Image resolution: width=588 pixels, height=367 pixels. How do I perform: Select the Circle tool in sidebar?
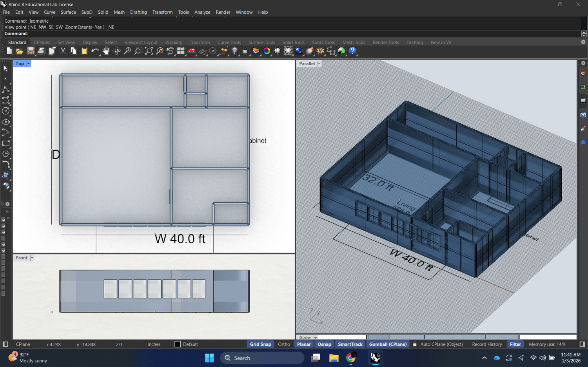click(6, 111)
